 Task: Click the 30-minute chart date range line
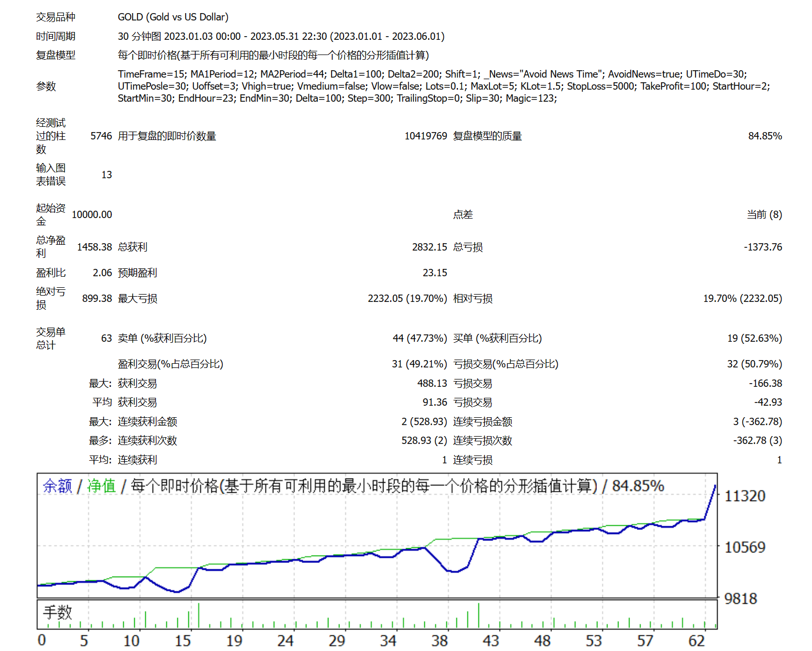pos(281,36)
